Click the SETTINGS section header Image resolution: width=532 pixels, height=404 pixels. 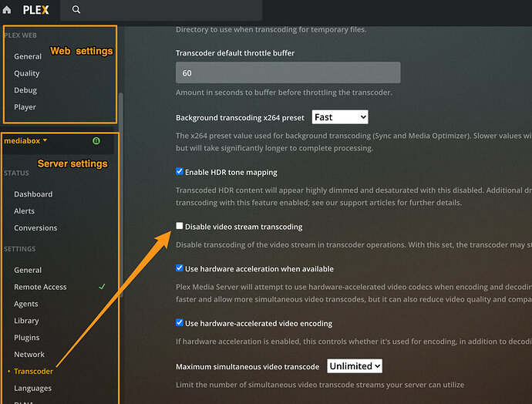20,249
